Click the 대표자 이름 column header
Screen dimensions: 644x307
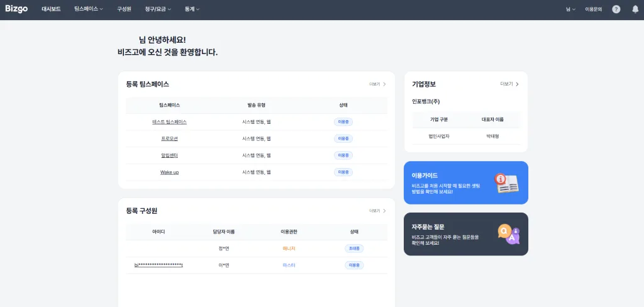pyautogui.click(x=492, y=120)
